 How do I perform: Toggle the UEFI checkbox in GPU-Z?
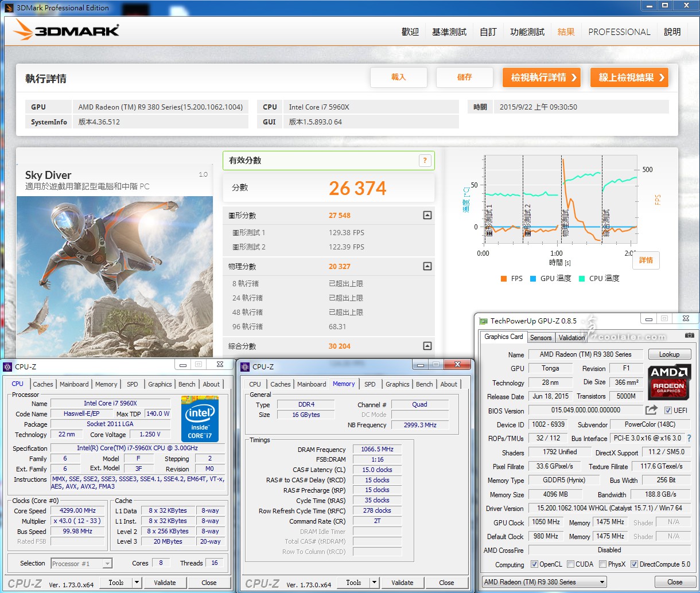(x=667, y=411)
